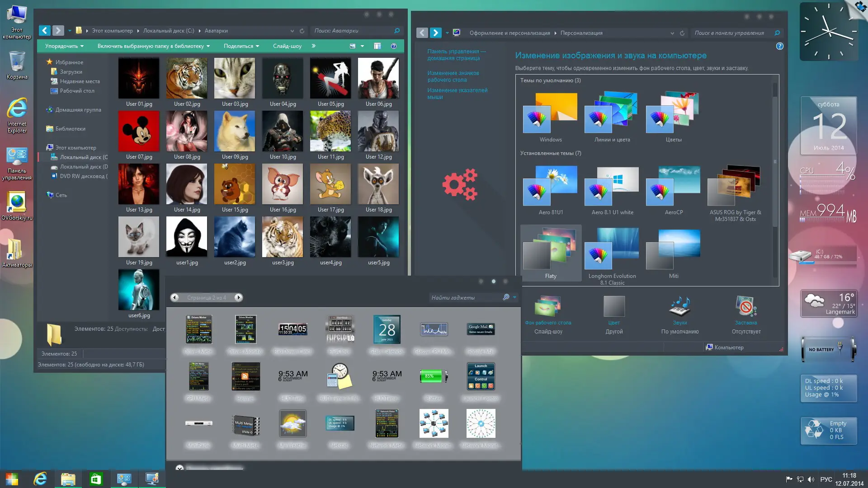Select Локальный диск (D:) in the navigation tree

(x=84, y=167)
